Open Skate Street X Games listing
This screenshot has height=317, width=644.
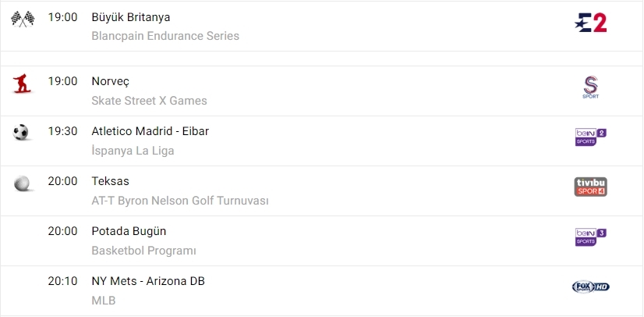point(149,101)
